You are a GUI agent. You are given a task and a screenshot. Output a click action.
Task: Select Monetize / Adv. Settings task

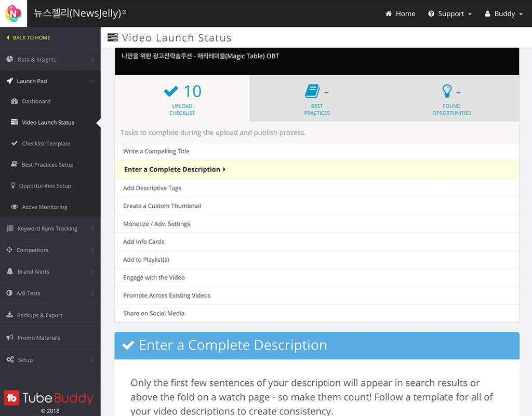click(317, 224)
